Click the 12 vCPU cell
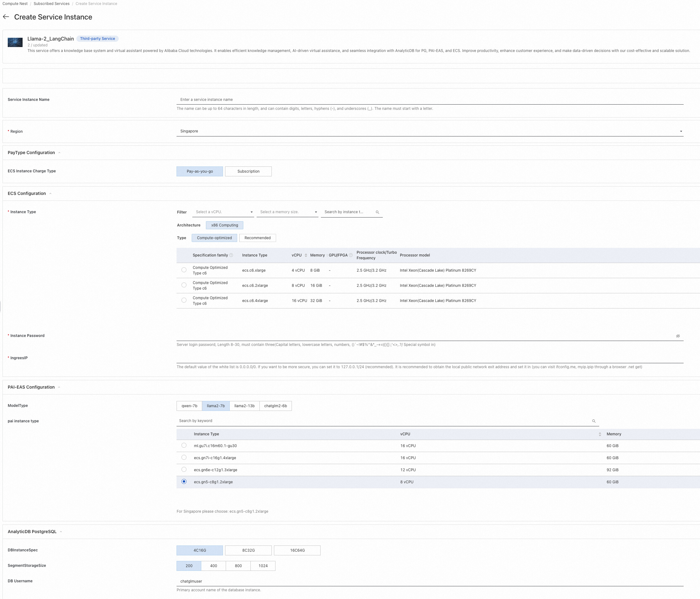Image resolution: width=700 pixels, height=599 pixels. pyautogui.click(x=408, y=470)
